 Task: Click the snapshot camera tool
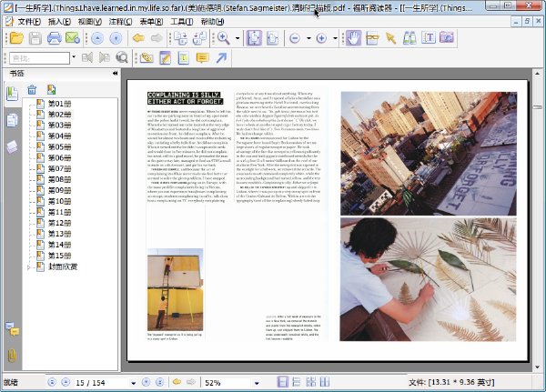click(447, 37)
